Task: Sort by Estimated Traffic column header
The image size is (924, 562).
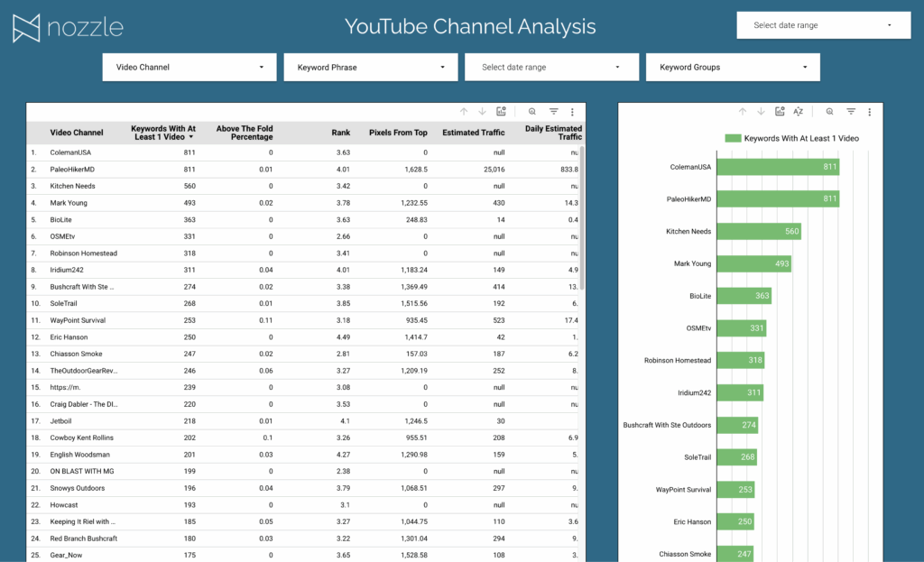Action: pos(473,133)
